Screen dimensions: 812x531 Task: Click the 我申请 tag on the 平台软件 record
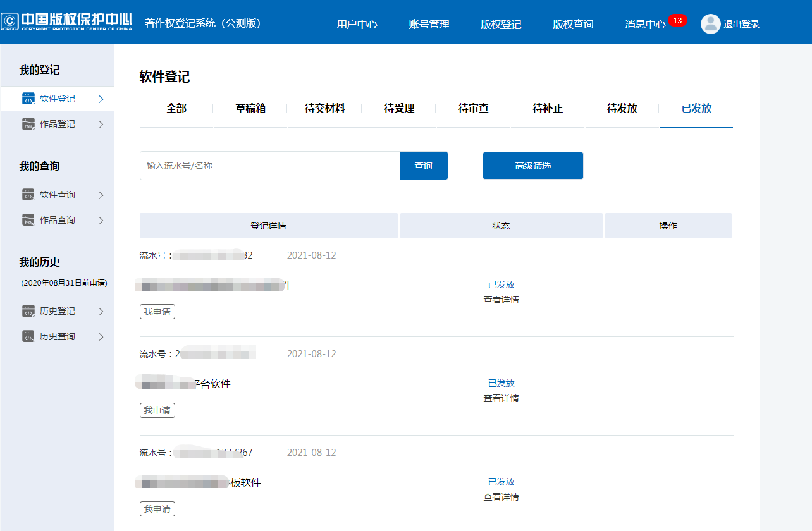(x=157, y=410)
